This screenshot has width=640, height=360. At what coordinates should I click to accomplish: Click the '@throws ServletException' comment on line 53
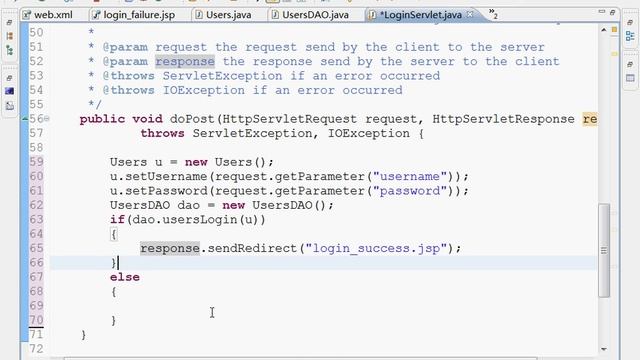[x=271, y=76]
